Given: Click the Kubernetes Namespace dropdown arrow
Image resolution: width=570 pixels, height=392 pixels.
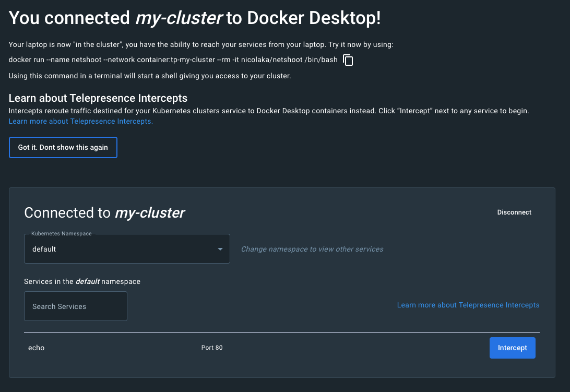Looking at the screenshot, I should point(220,249).
